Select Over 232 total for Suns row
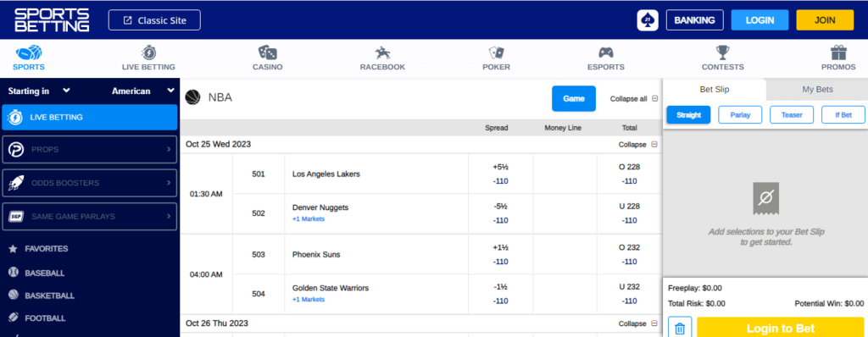The image size is (868, 337). (630, 255)
